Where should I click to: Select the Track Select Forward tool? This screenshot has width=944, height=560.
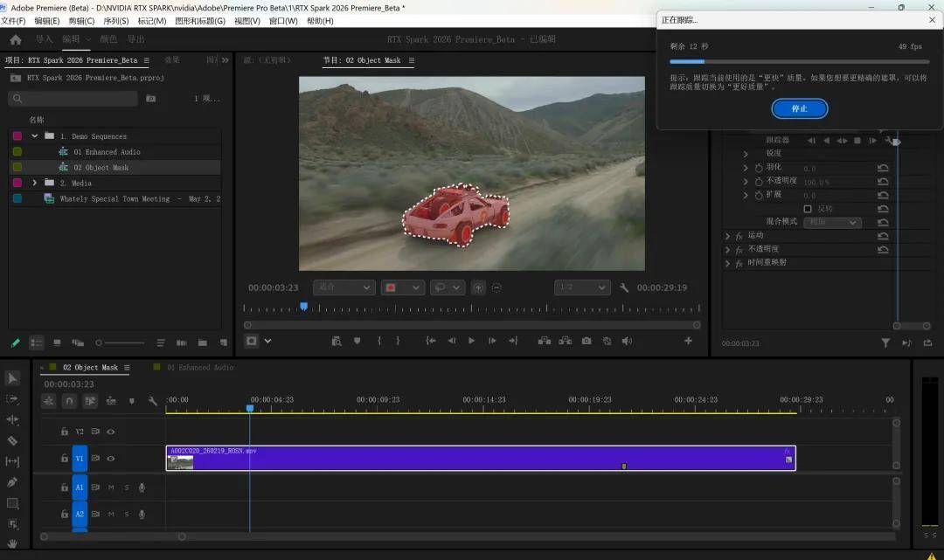(12, 399)
